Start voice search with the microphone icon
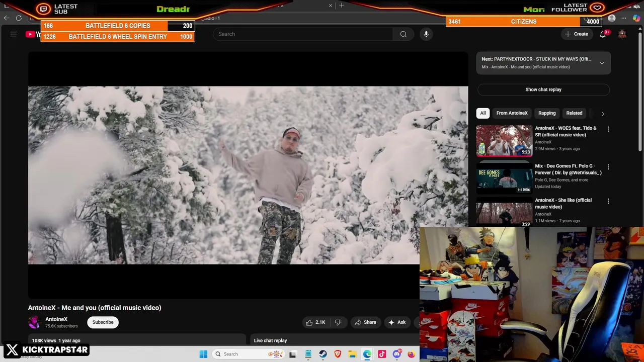644x362 pixels. point(426,34)
